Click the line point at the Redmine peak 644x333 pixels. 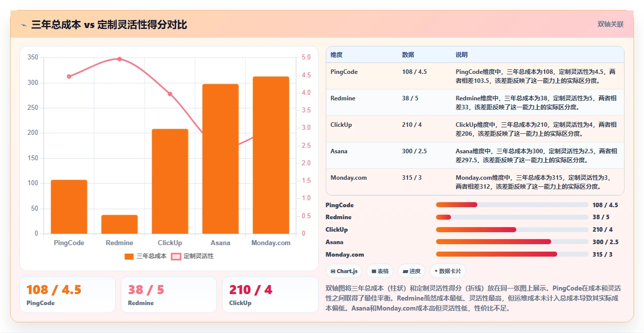119,59
